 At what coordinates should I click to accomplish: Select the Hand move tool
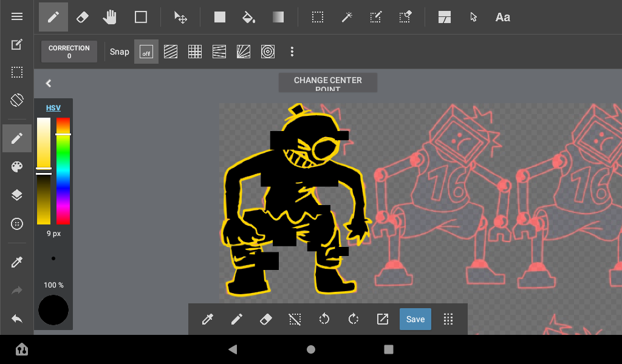tap(110, 17)
